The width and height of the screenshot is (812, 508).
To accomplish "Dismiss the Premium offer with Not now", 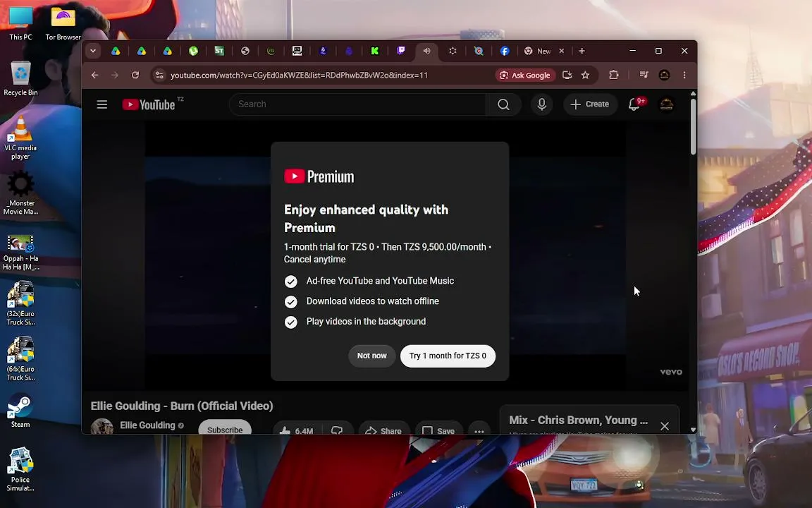I will click(372, 356).
